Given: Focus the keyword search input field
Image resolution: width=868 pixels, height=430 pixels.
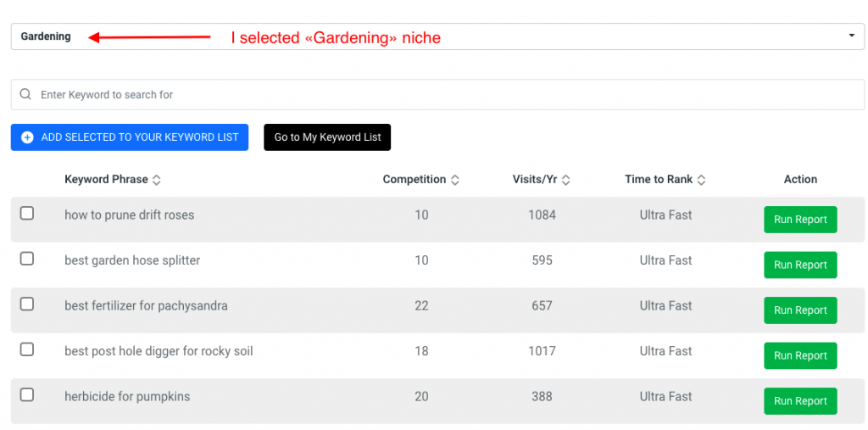Looking at the screenshot, I should click(x=437, y=95).
